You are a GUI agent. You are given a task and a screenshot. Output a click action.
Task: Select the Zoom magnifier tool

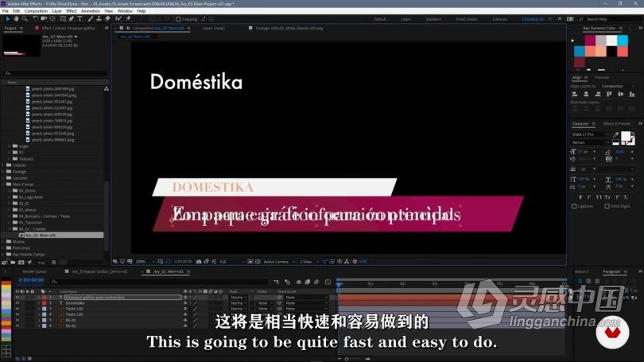[25, 19]
